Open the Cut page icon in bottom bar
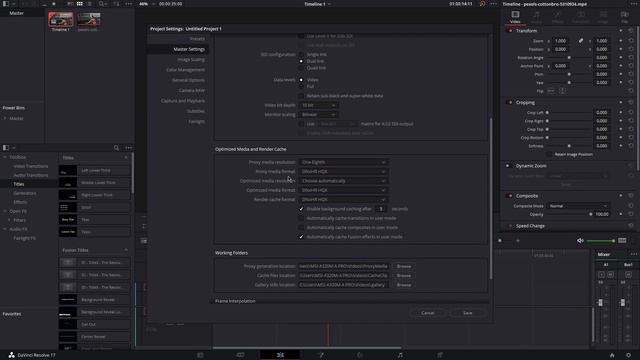This screenshot has height=360, width=640. pos(240,355)
